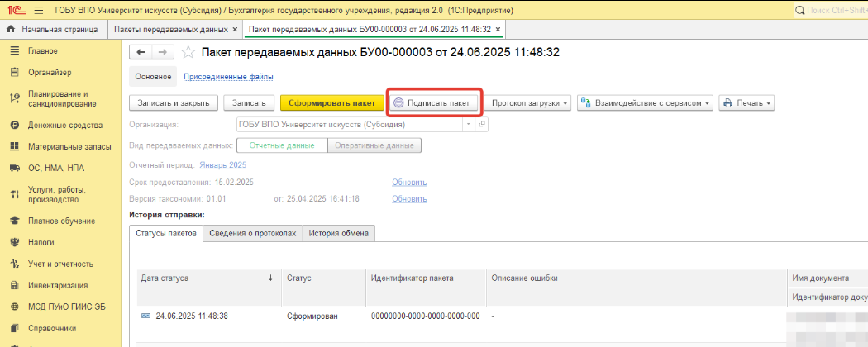Open the Инвентаризация sidebar section
The height and width of the screenshot is (347, 868).
[x=57, y=286]
